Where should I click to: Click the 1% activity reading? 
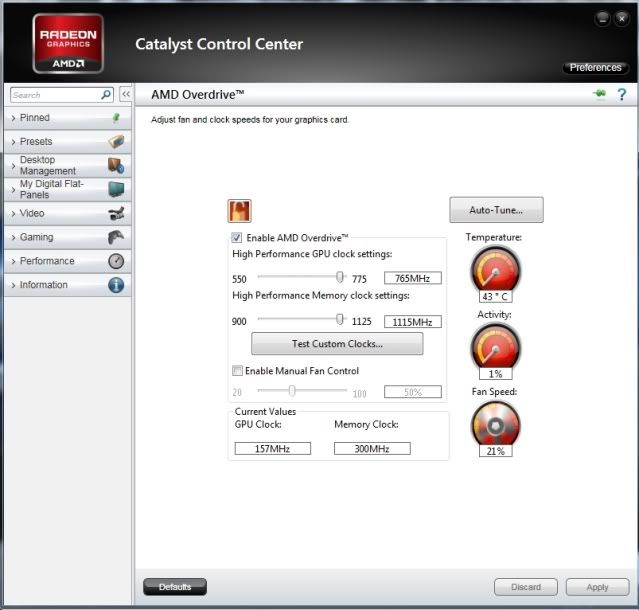495,374
